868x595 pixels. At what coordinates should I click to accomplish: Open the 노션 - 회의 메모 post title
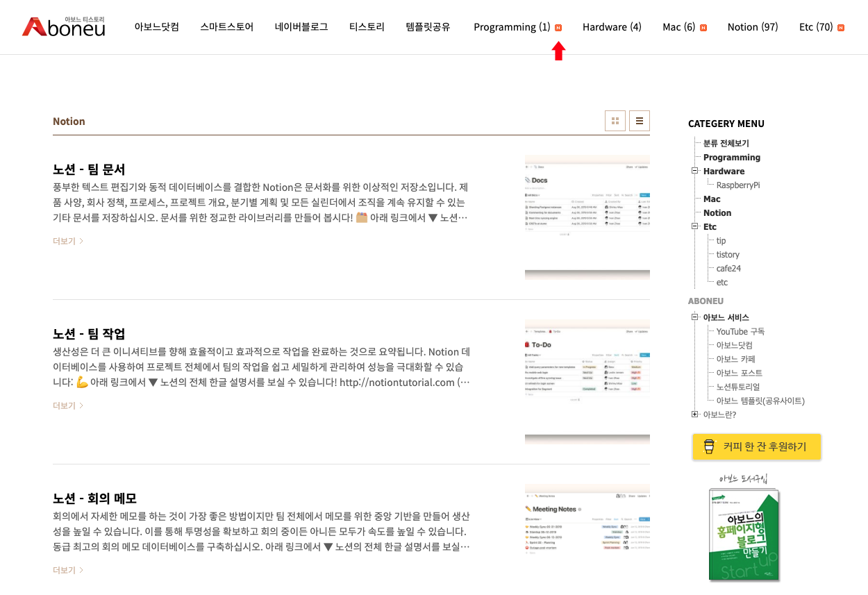pyautogui.click(x=94, y=498)
